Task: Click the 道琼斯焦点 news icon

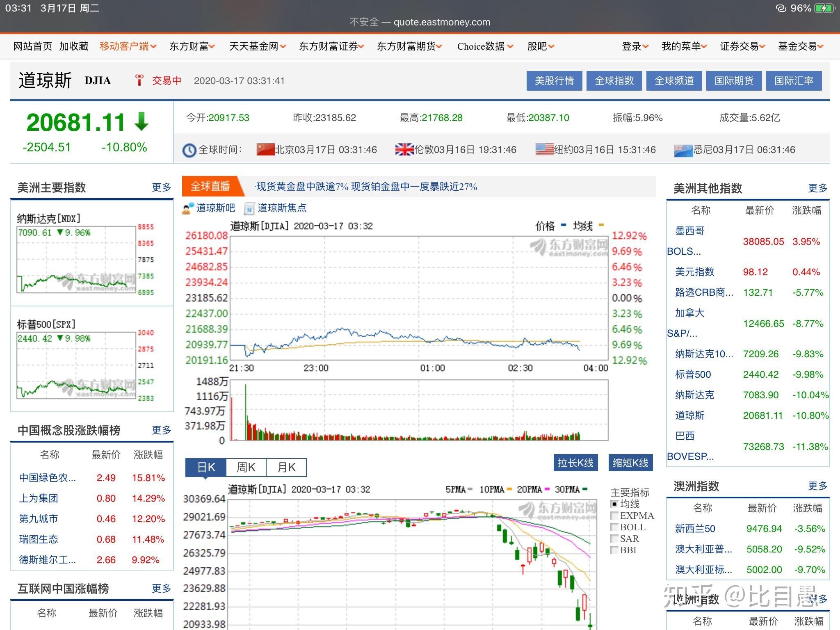Action: (249, 209)
